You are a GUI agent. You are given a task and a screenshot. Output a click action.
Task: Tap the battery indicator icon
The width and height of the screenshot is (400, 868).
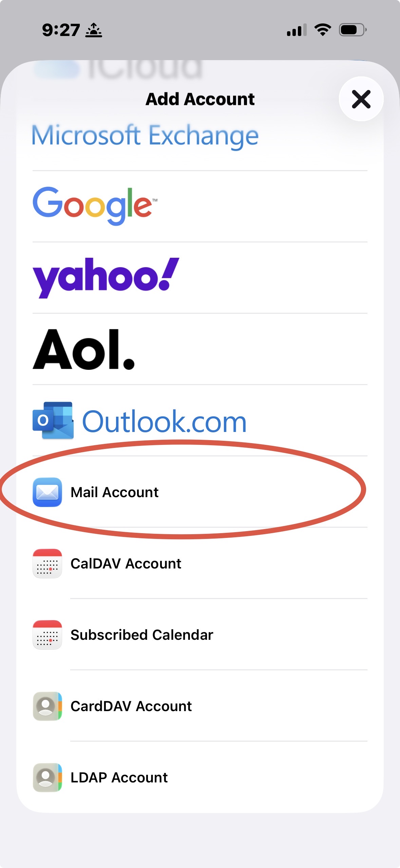click(x=353, y=30)
